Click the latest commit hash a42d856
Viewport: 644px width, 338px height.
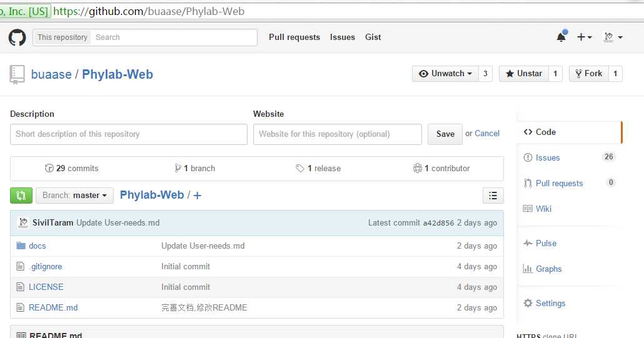[x=439, y=223]
